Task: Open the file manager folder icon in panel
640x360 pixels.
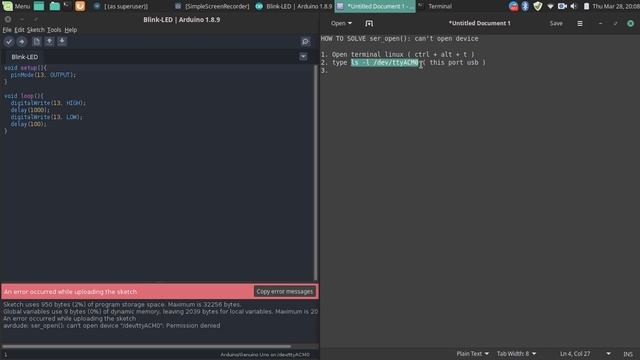Action: 54,6
